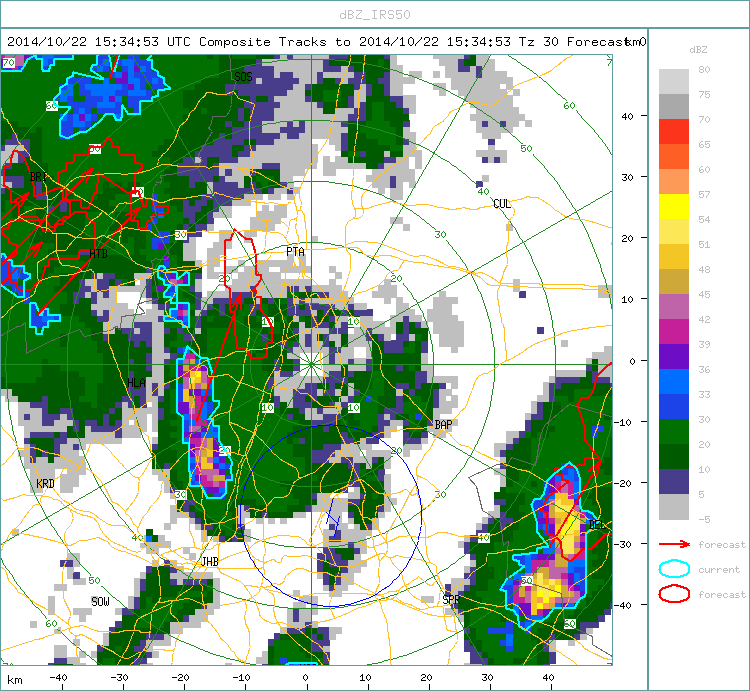Pick the bright blue 33-36 dBZ swatch
This screenshot has width=750, height=691.
pos(673,381)
